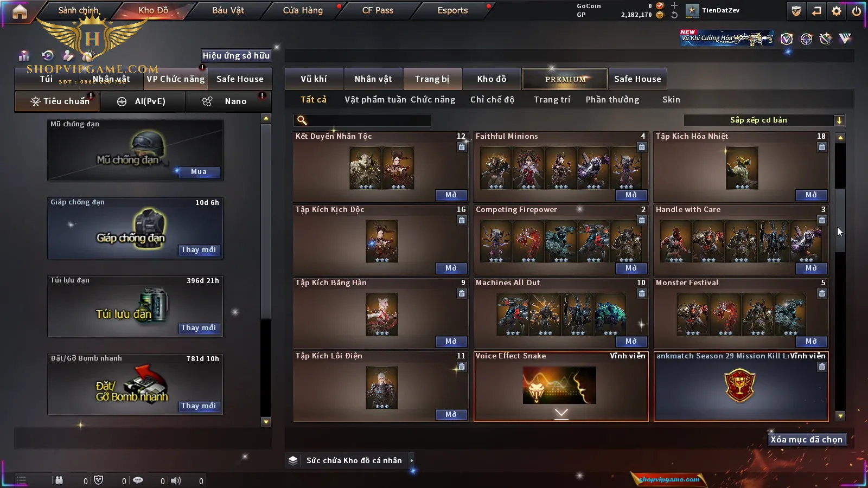Click the speaker volume icon in status bar
Image resolution: width=868 pixels, height=488 pixels.
coord(176,480)
